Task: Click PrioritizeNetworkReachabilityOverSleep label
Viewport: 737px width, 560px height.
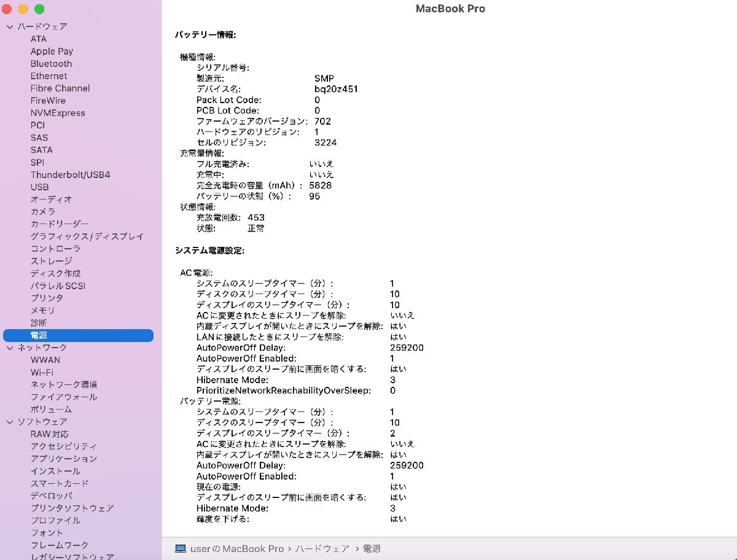Action: coord(284,391)
